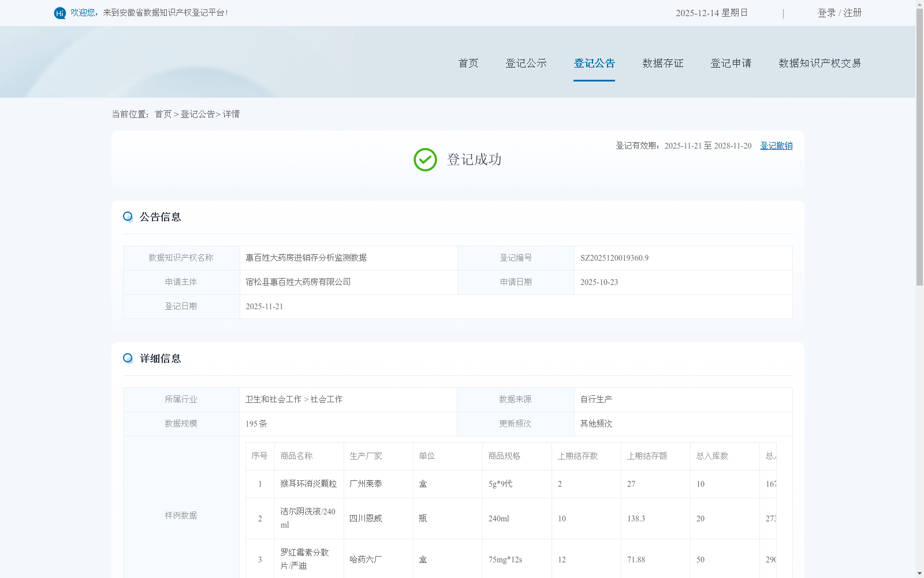Select applicant 宿松县惠百姓大药房有限公司

(298, 282)
